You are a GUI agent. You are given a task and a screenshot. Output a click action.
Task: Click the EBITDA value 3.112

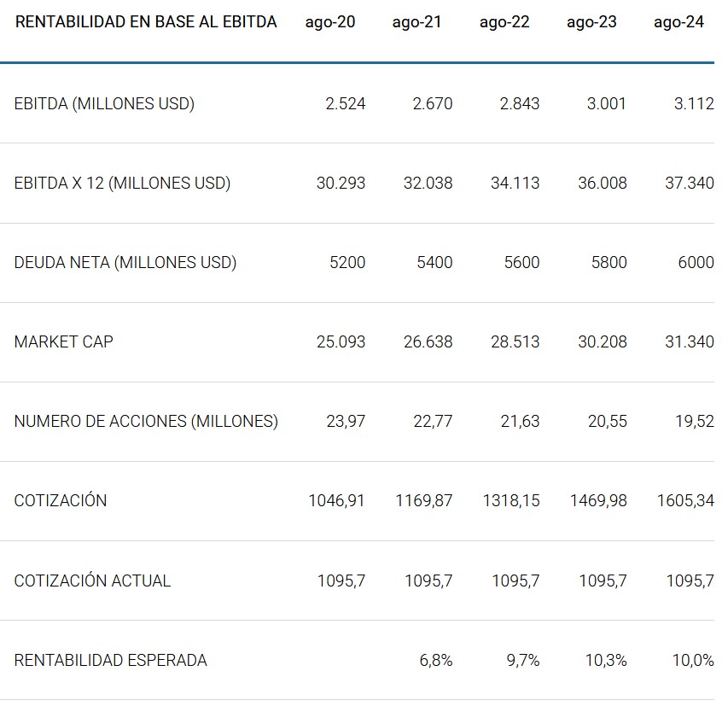click(692, 104)
